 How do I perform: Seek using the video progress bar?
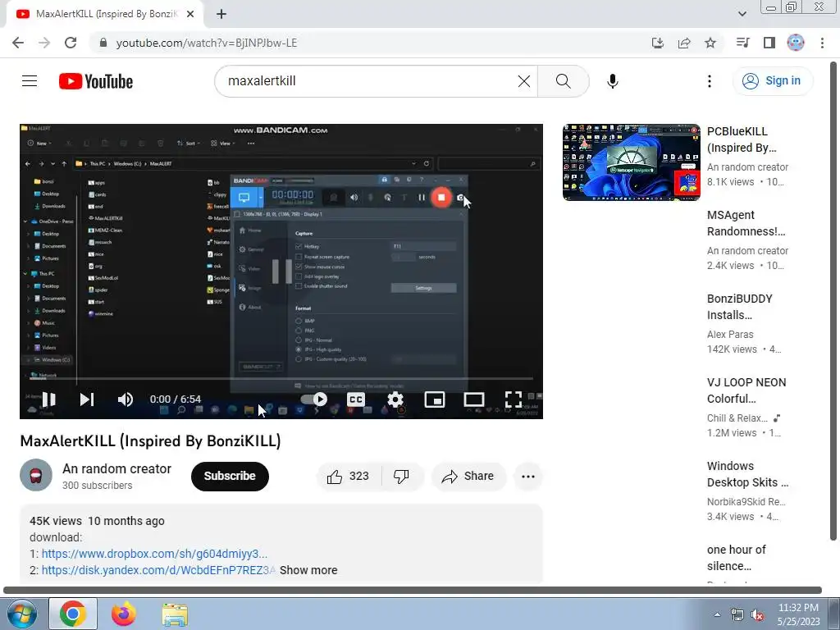tap(281, 378)
